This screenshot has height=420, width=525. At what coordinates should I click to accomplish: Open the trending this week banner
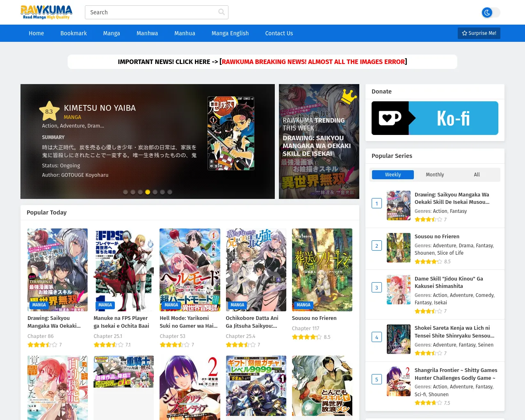coord(319,142)
